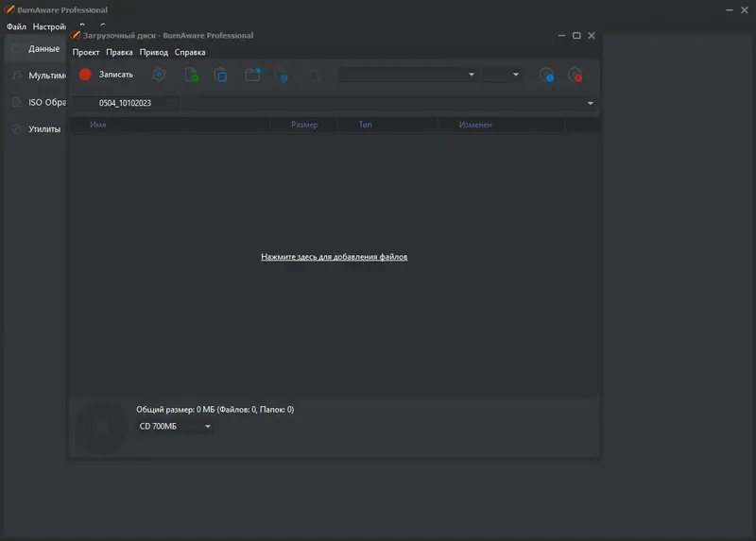Open Настройки menu in main BurnAware window
Screen dimensions: 756x541
[x=49, y=26]
